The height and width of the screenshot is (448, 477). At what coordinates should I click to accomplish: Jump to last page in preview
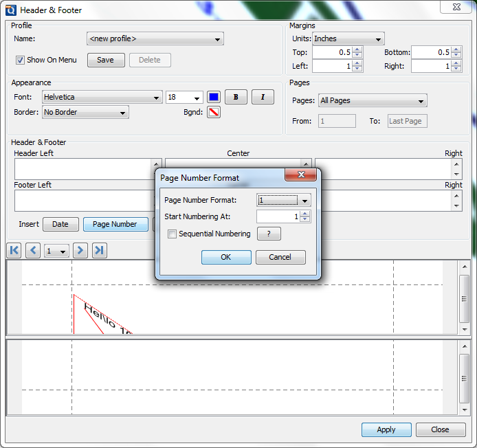[100, 250]
